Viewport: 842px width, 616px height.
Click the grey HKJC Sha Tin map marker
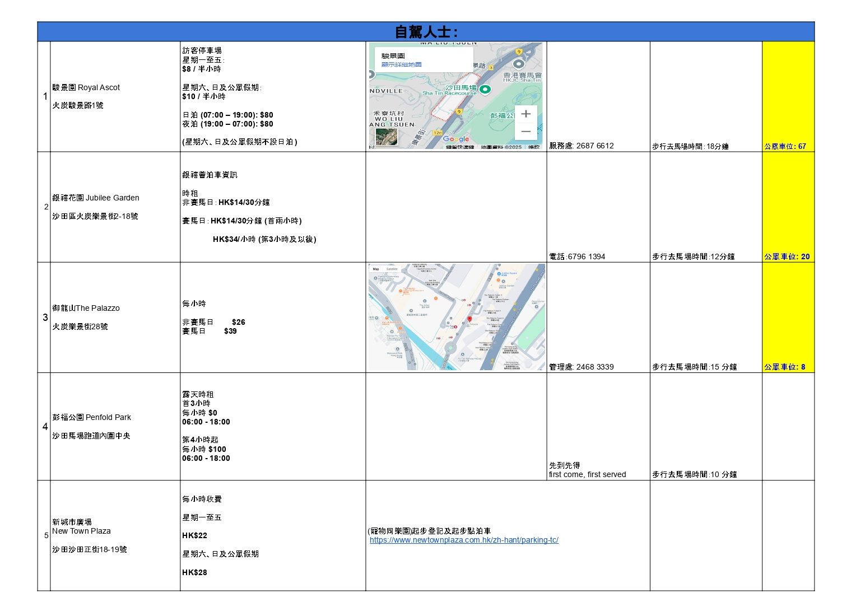pos(519,64)
